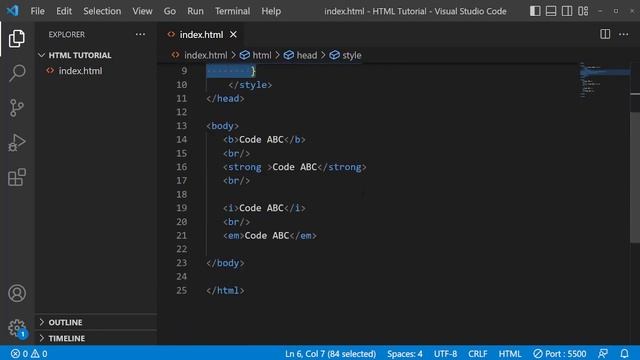Change language mode from HTML
This screenshot has width=640, height=360.
click(510, 353)
